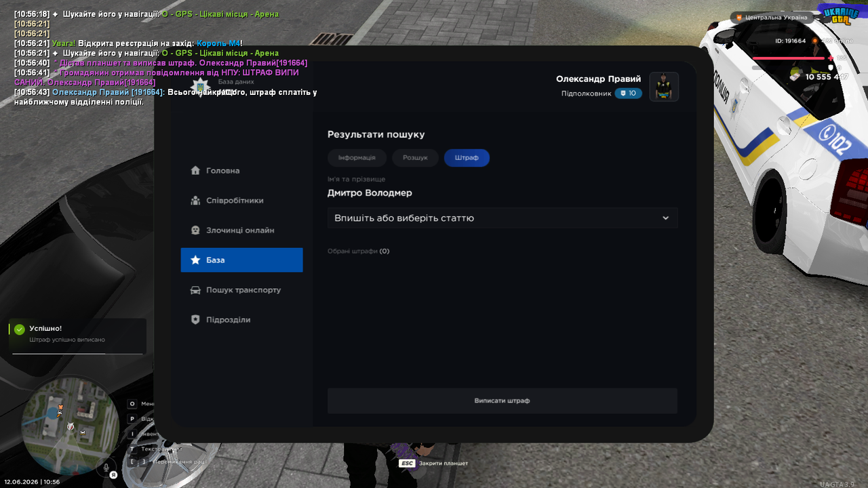Click the date and time 12.06.2026 | 10:56
This screenshot has width=868, height=488.
pyautogui.click(x=32, y=482)
